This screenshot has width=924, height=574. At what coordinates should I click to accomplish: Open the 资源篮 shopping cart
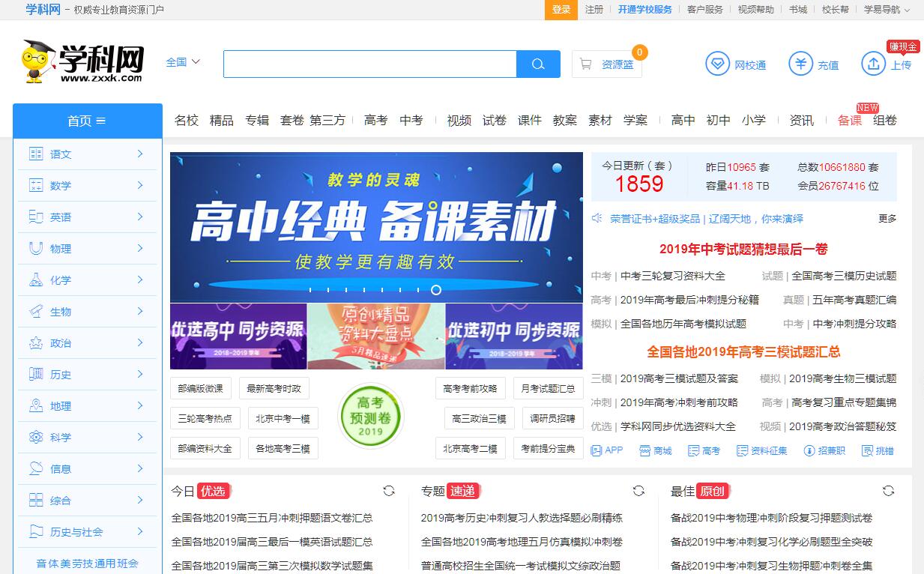[x=607, y=64]
